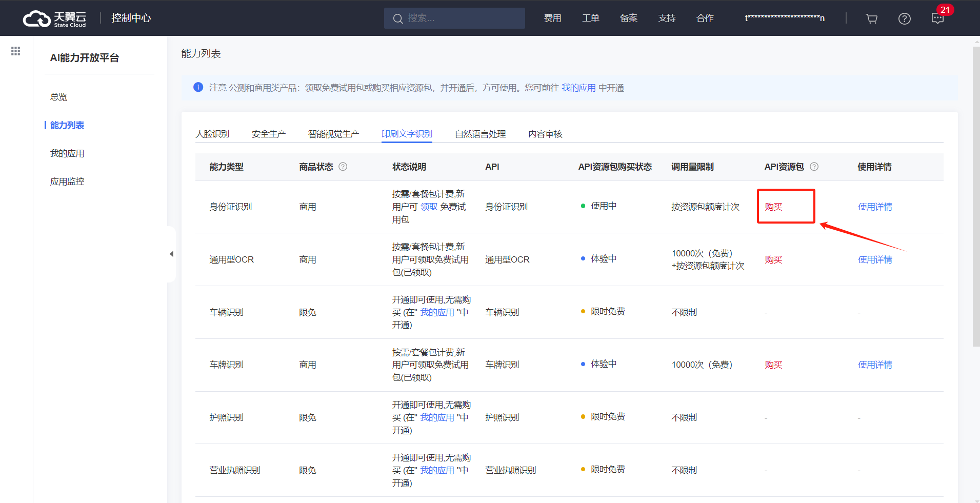Click the search magnifier icon
This screenshot has width=980, height=503.
(x=398, y=18)
